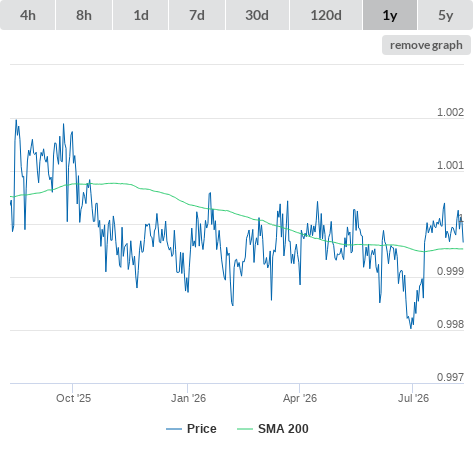Screen dimensions: 474x455
Task: Click the Oct '25 x-axis label
Action: pos(73,398)
